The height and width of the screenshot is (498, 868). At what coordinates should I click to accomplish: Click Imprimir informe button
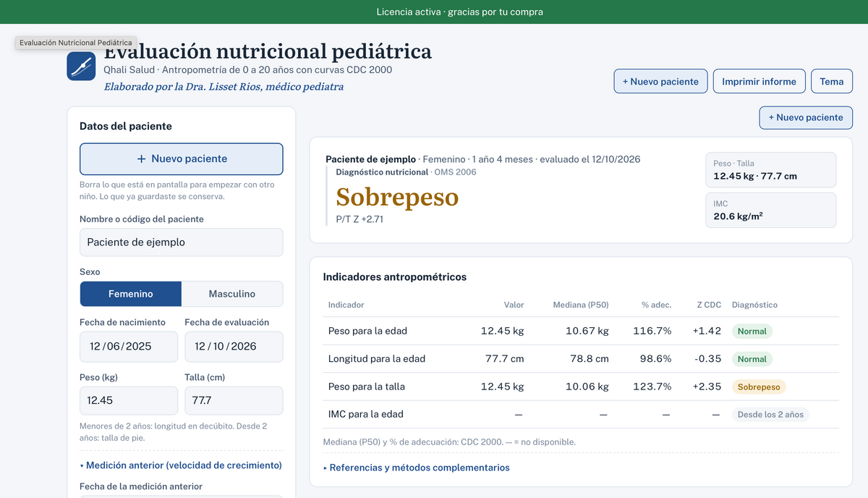point(759,81)
